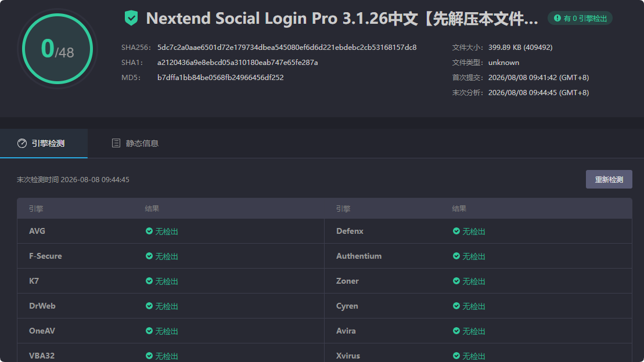
Task: Click the green check icon in OneAV row
Action: (149, 331)
